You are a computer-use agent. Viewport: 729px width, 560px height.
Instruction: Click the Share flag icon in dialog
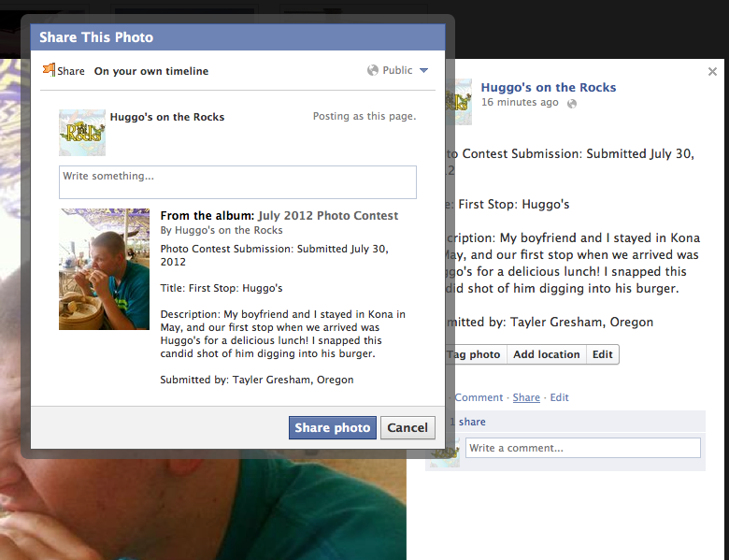(x=49, y=70)
